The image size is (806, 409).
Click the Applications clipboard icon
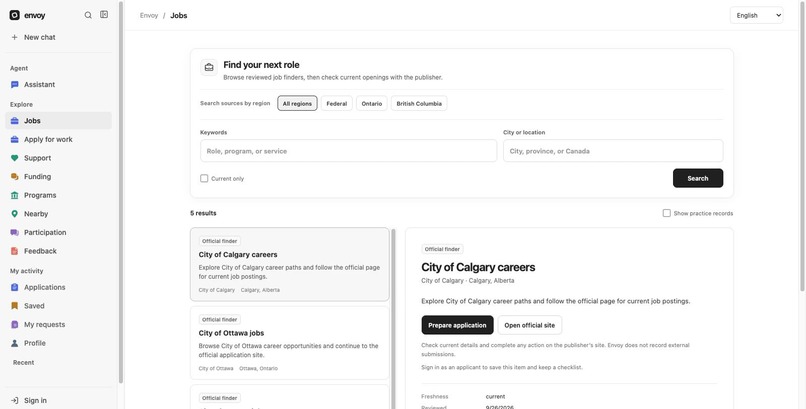14,288
